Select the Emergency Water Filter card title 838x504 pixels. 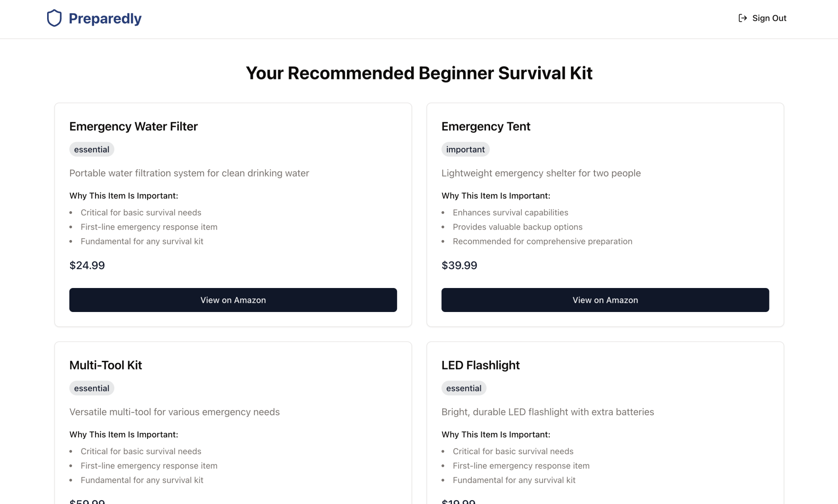click(x=134, y=127)
